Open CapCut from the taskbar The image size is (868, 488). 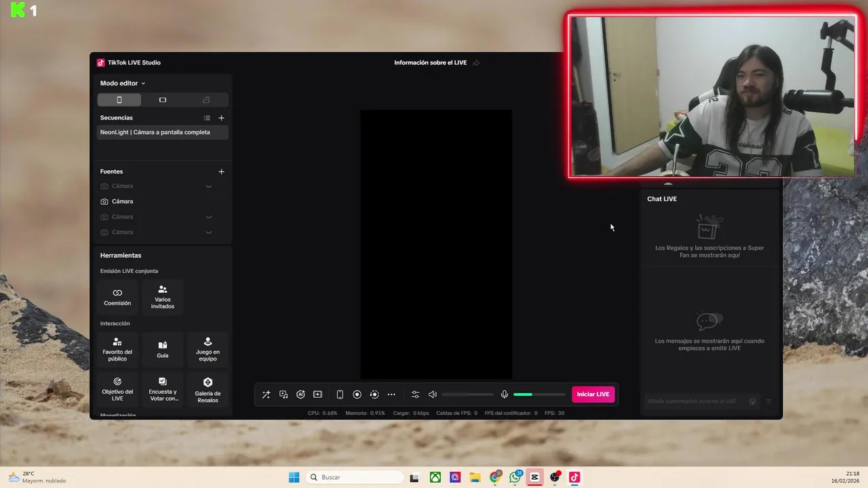(x=534, y=477)
